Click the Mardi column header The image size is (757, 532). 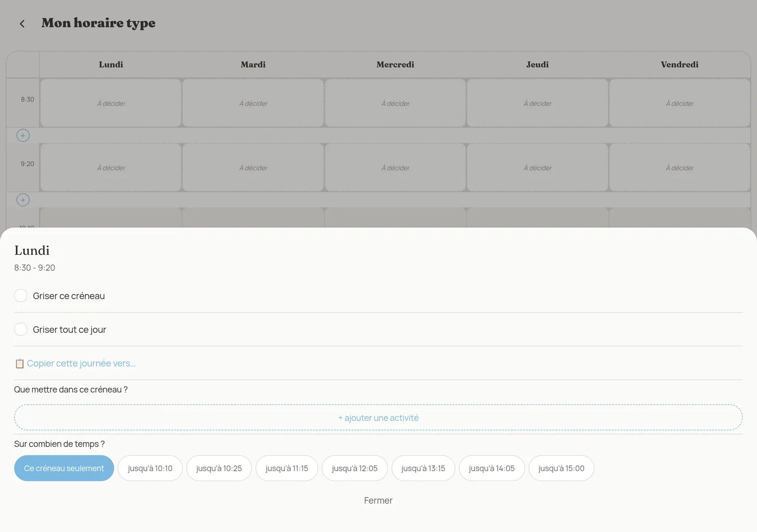click(253, 65)
